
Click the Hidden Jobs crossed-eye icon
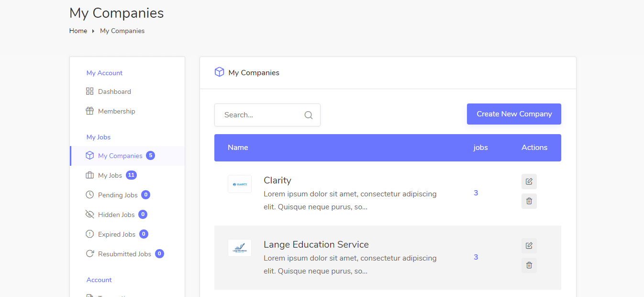[x=89, y=215]
